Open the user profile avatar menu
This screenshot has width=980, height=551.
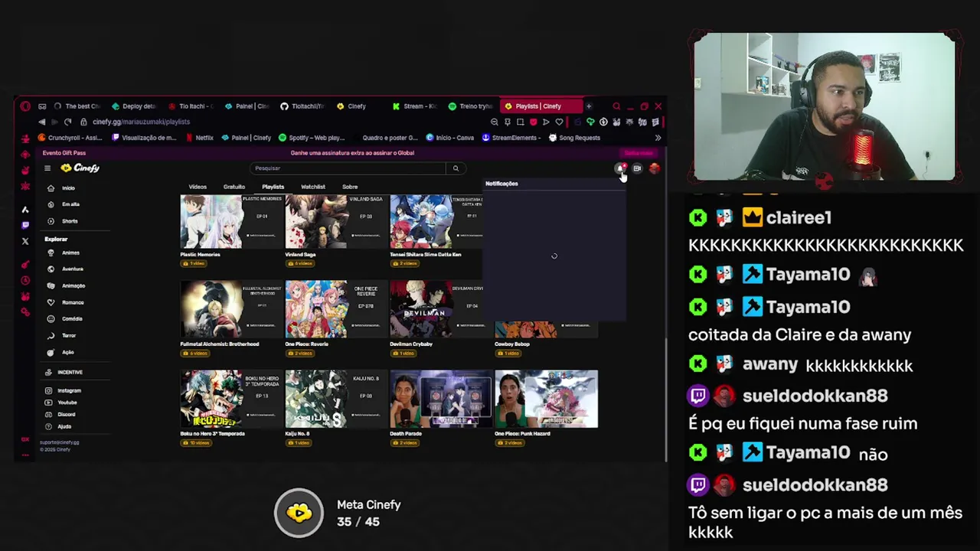click(x=654, y=168)
